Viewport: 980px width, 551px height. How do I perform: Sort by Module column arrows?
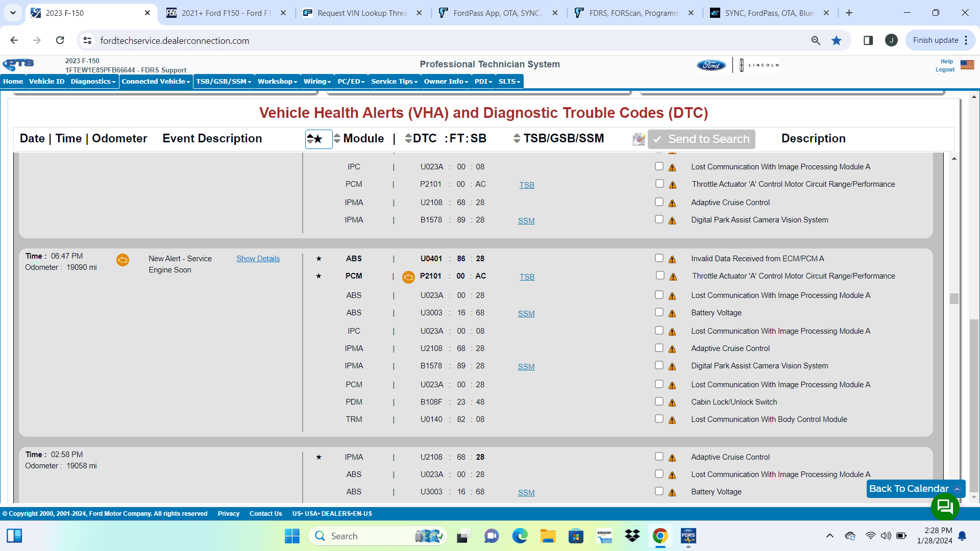[x=337, y=138]
